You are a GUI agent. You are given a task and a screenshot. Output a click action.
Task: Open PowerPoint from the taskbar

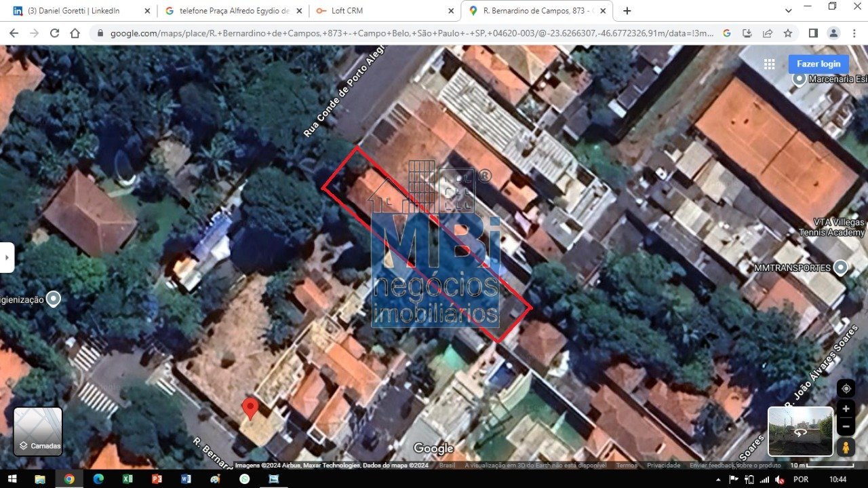tap(157, 479)
